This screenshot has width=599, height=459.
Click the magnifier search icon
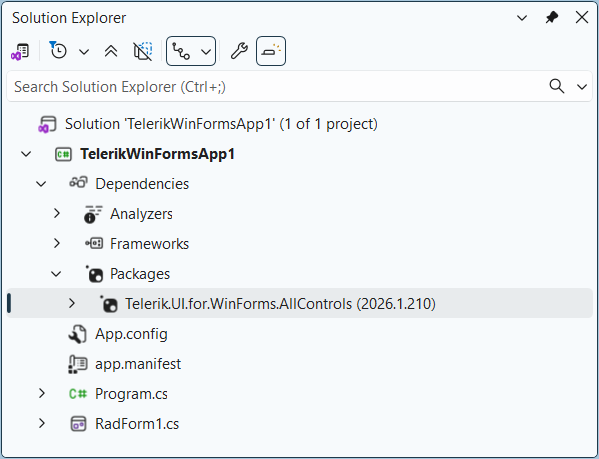pyautogui.click(x=557, y=86)
